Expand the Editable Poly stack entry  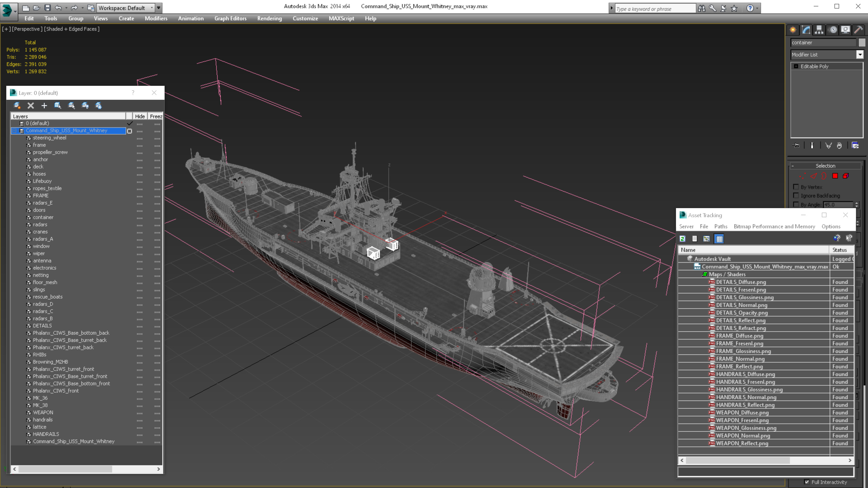point(796,66)
